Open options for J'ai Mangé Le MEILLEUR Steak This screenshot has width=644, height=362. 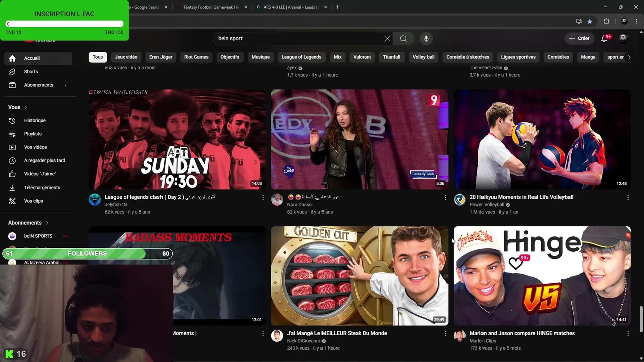[x=445, y=334]
